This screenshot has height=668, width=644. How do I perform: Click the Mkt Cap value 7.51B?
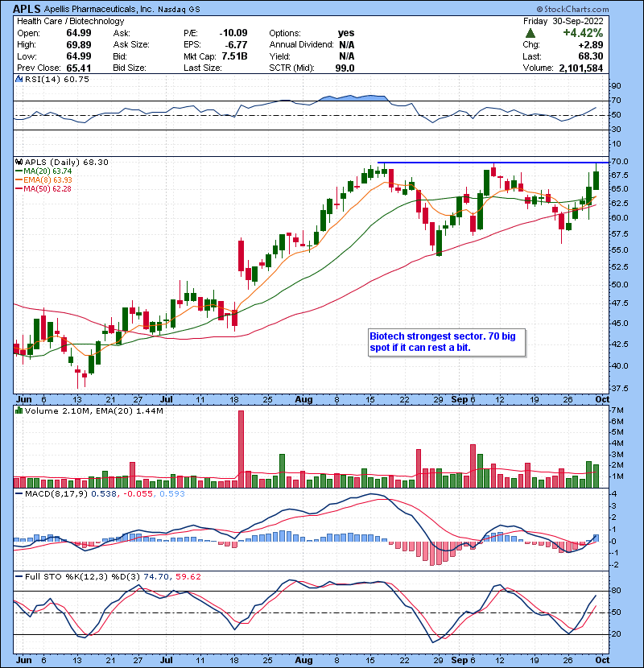click(x=234, y=56)
